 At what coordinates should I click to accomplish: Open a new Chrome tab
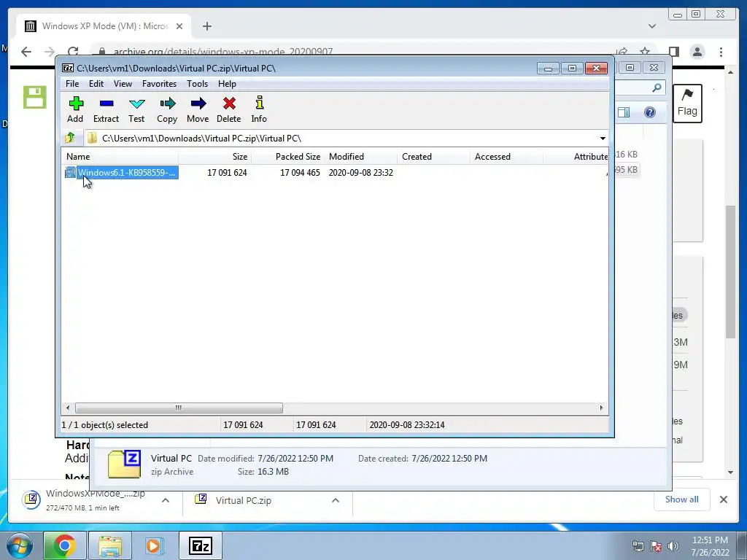206,26
